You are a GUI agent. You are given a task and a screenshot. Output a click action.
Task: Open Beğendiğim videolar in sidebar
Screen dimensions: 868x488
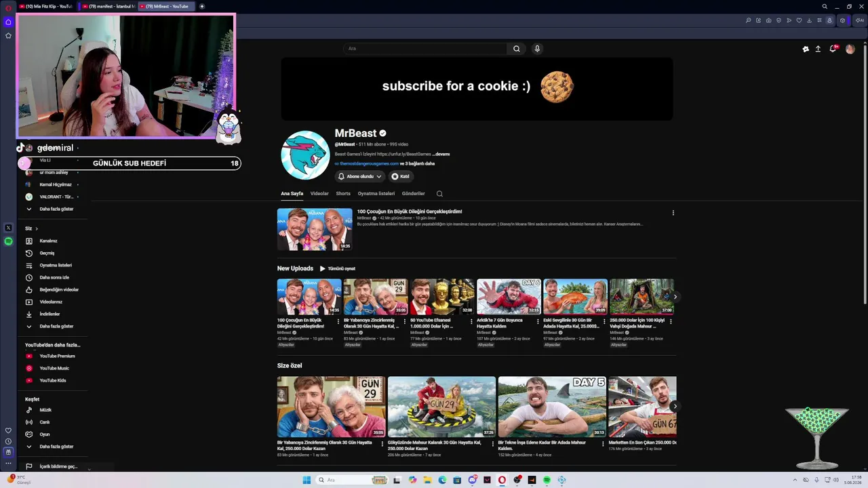(58, 289)
